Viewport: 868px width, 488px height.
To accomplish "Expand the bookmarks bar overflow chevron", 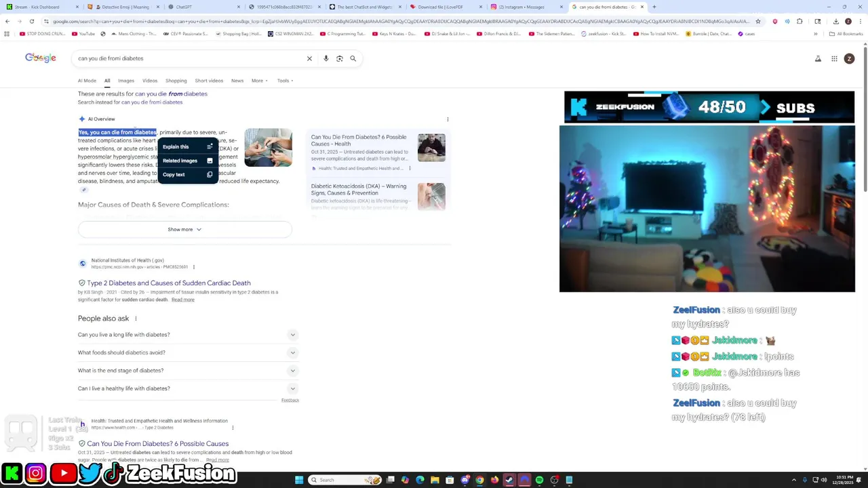I will coord(815,34).
